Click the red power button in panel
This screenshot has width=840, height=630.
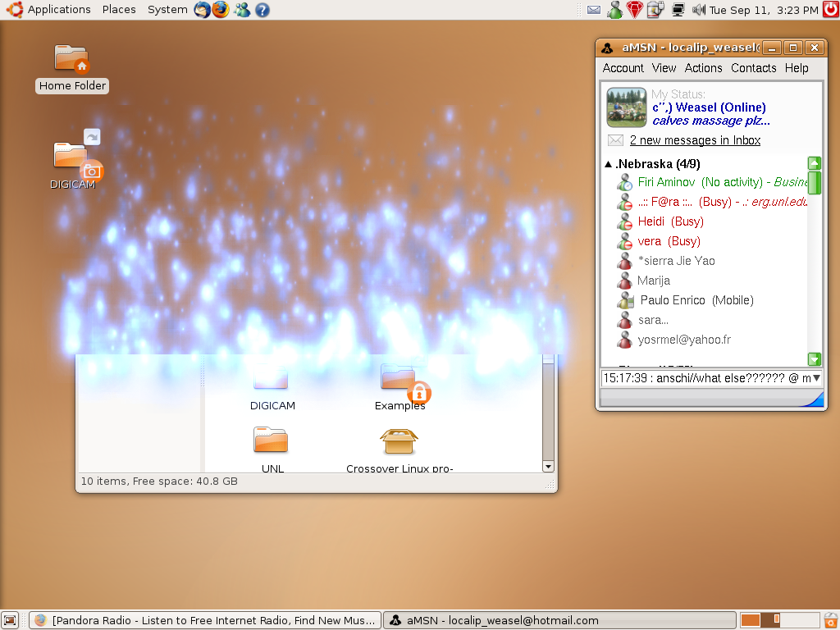tap(830, 10)
